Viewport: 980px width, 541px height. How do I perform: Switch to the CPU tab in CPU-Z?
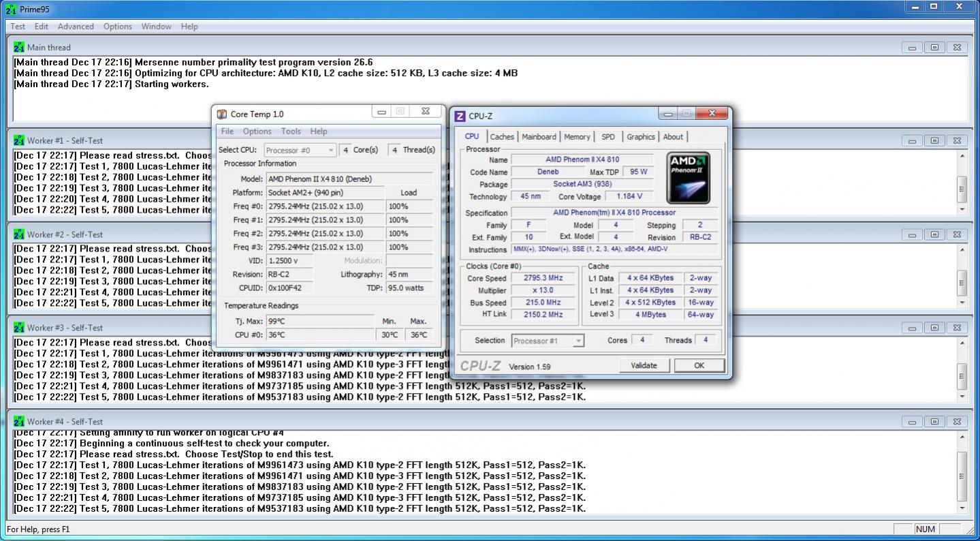pyautogui.click(x=472, y=136)
